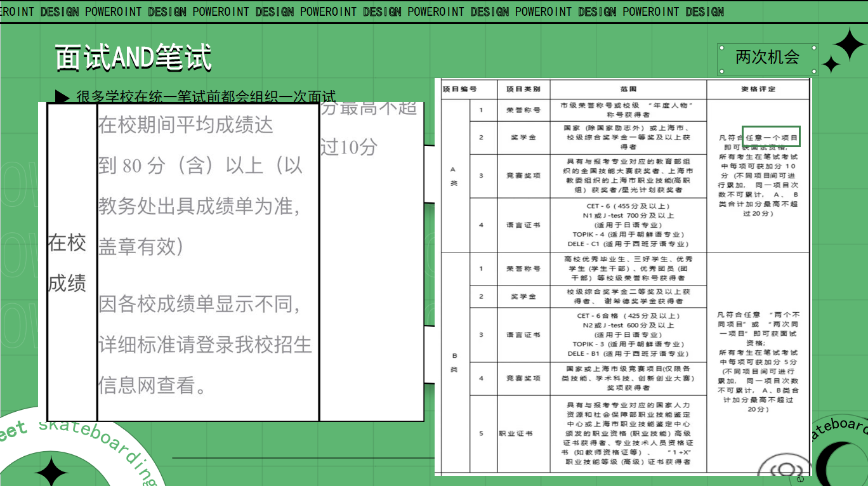This screenshot has height=486, width=868.
Task: Select the text 在校期间平均成绩达
Action: 185,125
